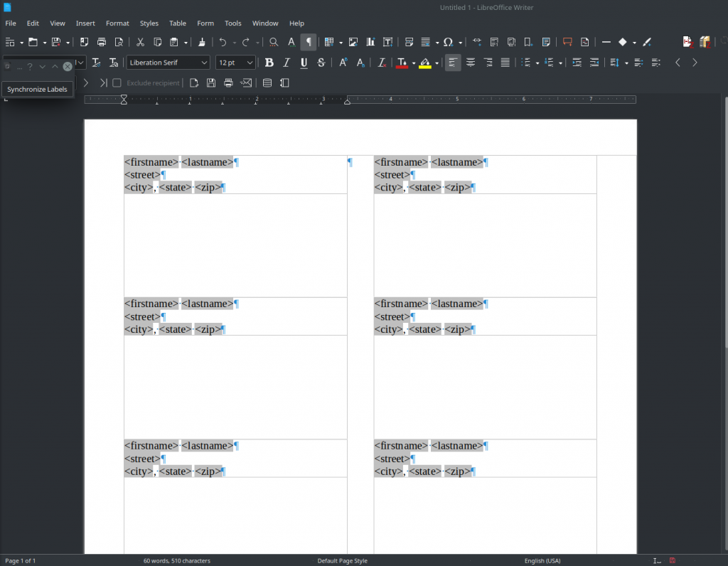The image size is (728, 566).
Task: Toggle the Exclude recipient checkbox
Action: click(117, 83)
